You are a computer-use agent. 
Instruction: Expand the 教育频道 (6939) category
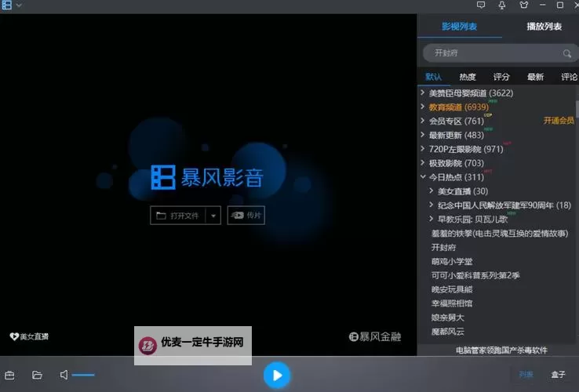coord(423,107)
